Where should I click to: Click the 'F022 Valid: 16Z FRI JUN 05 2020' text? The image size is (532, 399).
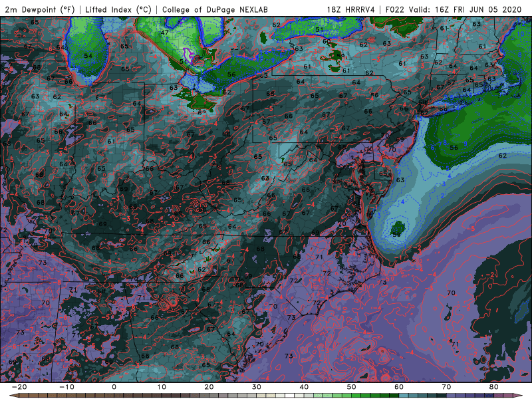click(x=454, y=9)
